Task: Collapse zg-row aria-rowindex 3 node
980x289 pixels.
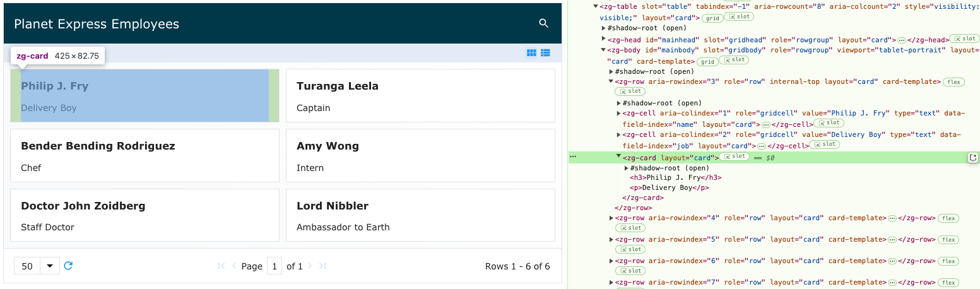Action: point(611,81)
